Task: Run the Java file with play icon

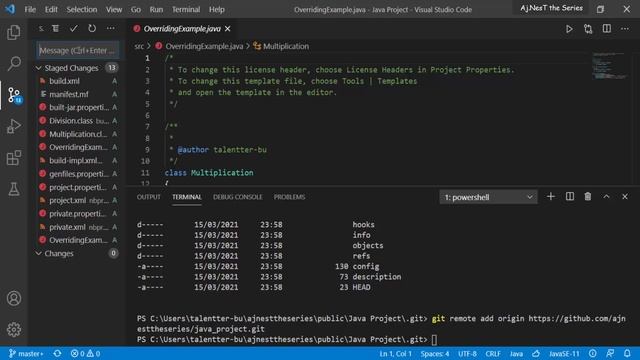Action: [569, 29]
